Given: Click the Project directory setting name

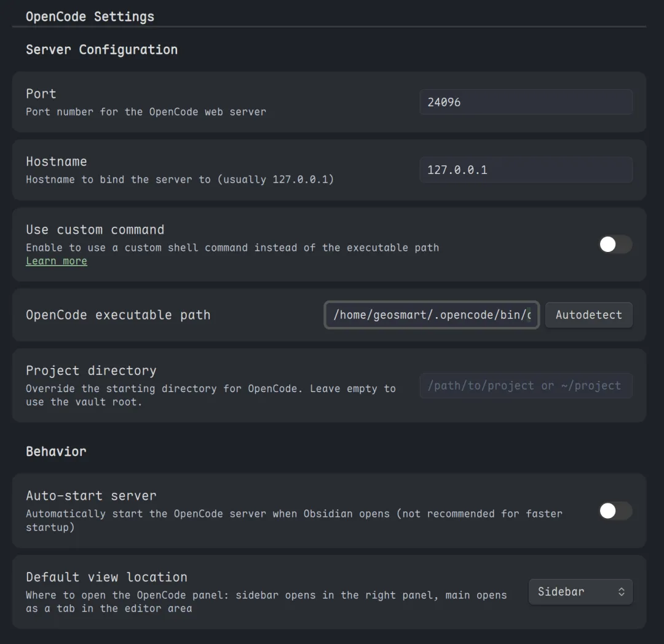Looking at the screenshot, I should 91,371.
